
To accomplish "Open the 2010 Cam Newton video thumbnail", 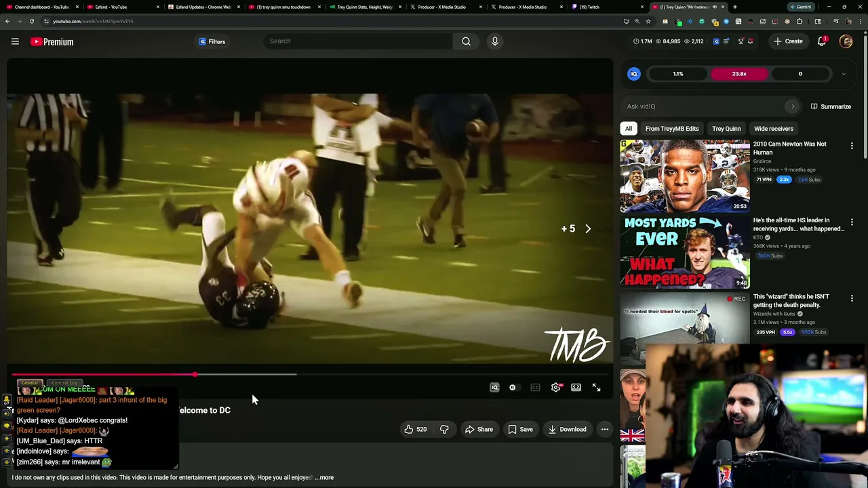I will click(685, 176).
